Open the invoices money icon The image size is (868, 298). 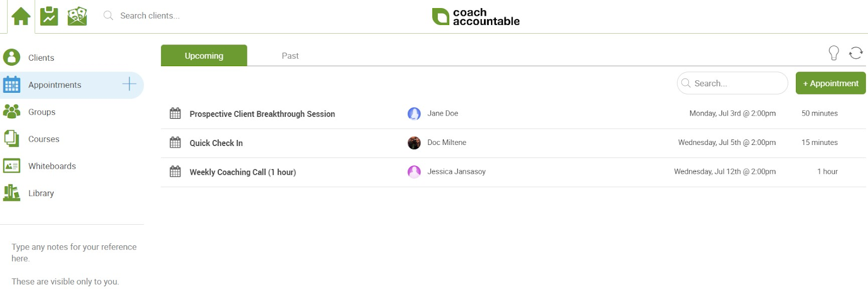pyautogui.click(x=77, y=16)
